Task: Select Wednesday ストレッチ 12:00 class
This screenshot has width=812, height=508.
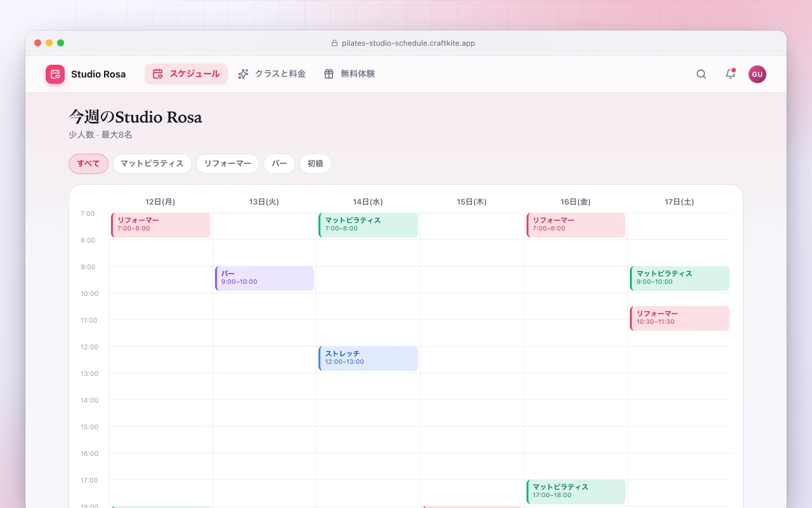Action: point(368,359)
